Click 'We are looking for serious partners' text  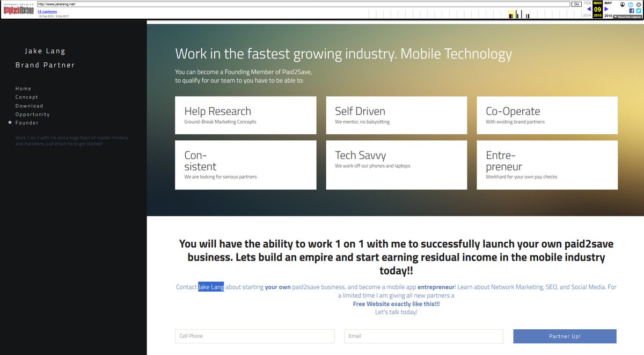point(221,177)
